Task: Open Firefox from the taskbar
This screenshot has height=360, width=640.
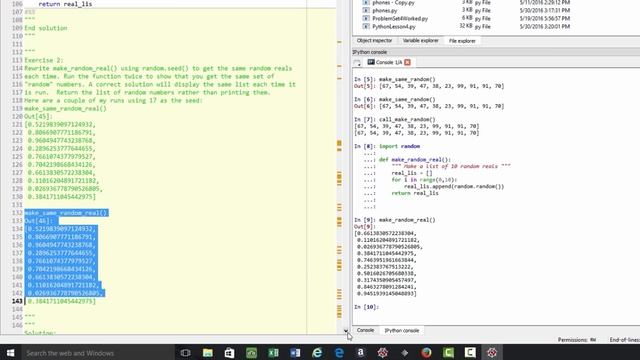Action: coord(426,353)
